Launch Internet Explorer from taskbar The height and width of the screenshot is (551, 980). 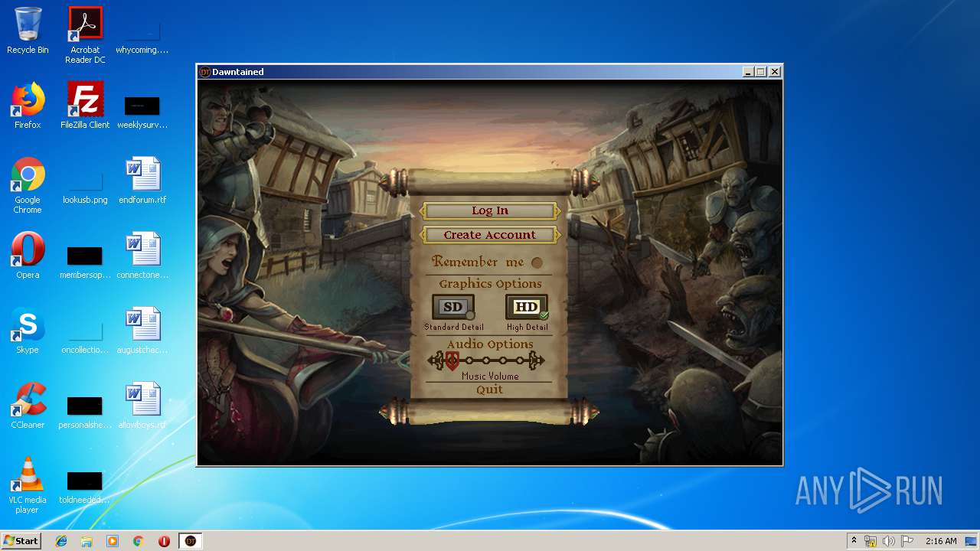pos(61,541)
